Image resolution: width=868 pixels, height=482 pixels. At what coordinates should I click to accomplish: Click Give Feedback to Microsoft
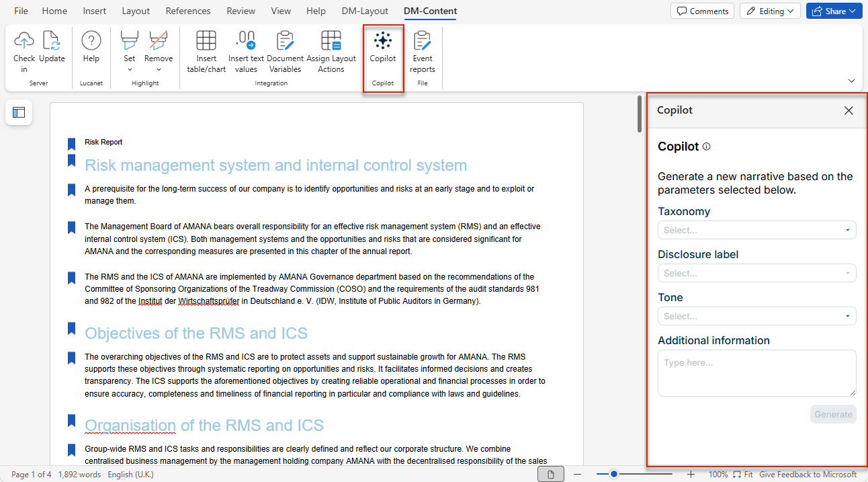(x=808, y=475)
